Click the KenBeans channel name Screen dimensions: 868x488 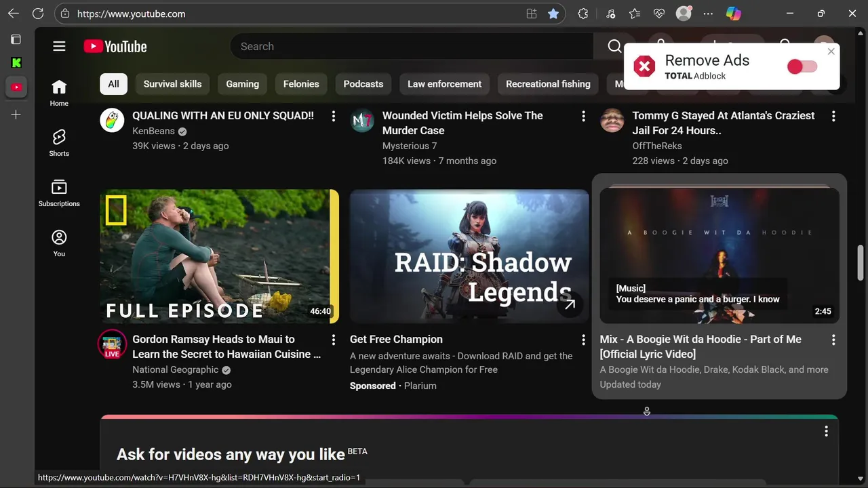pos(153,131)
